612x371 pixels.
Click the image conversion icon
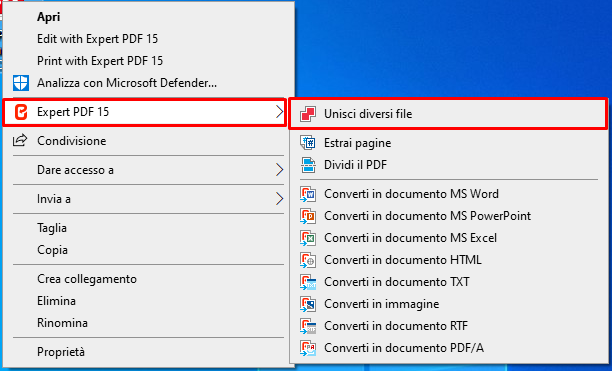click(308, 304)
